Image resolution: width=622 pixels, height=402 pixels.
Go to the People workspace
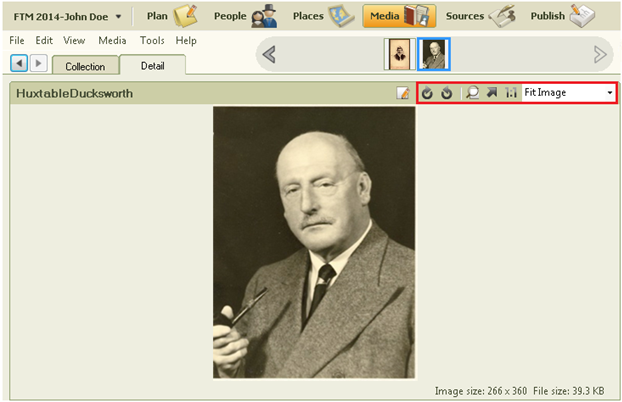tap(244, 16)
